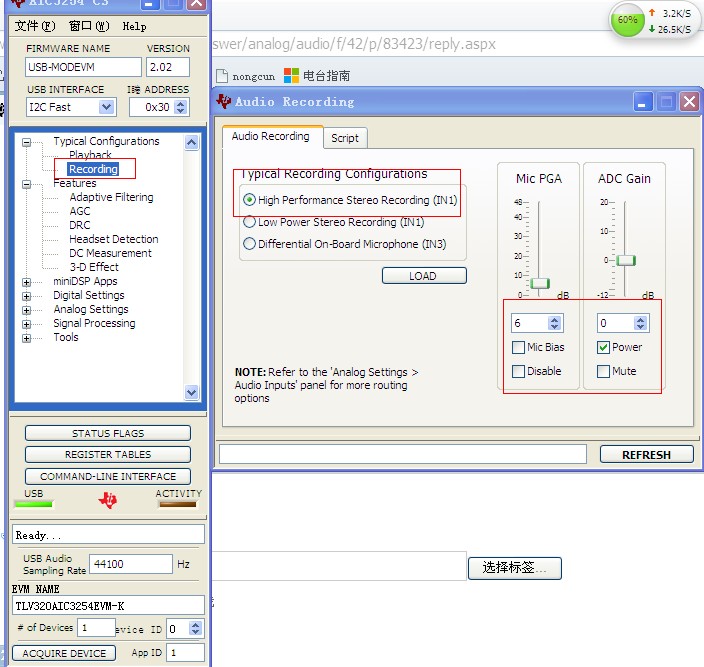Click the Audio Recording window TI icon

click(224, 102)
